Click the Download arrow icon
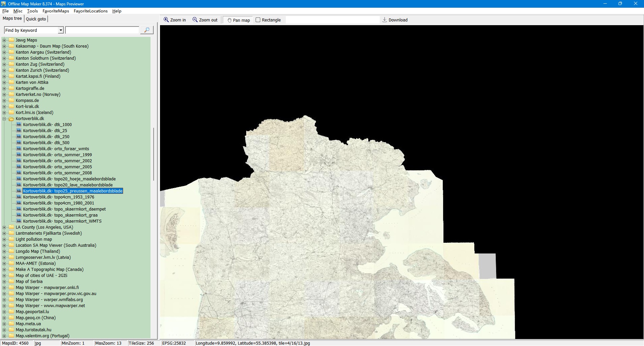Viewport: 644px width, 346px height. tap(384, 20)
